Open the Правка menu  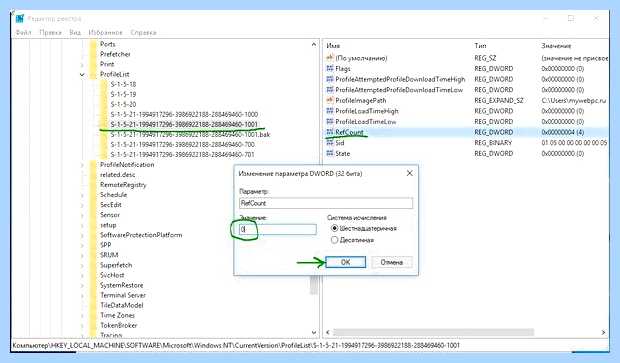pyautogui.click(x=50, y=32)
